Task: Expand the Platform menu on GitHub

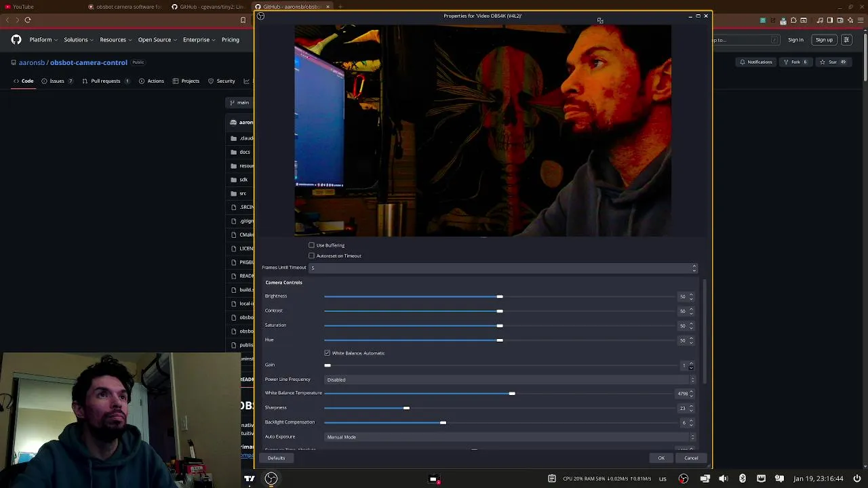Action: pyautogui.click(x=43, y=40)
